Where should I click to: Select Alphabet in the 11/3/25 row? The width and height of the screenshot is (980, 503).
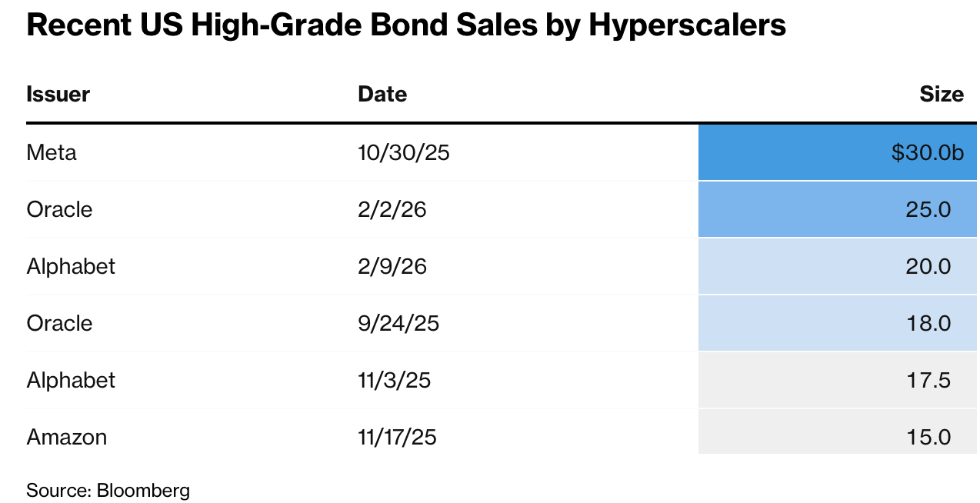(x=71, y=380)
